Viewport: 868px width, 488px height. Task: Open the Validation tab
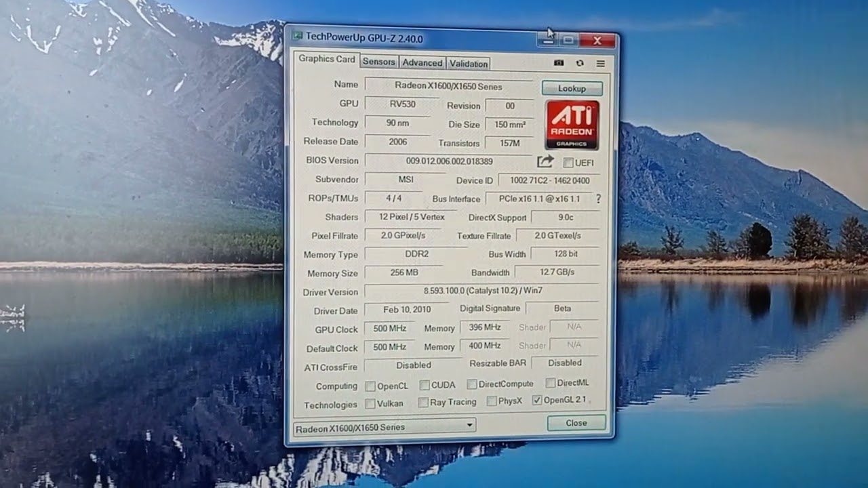[468, 64]
